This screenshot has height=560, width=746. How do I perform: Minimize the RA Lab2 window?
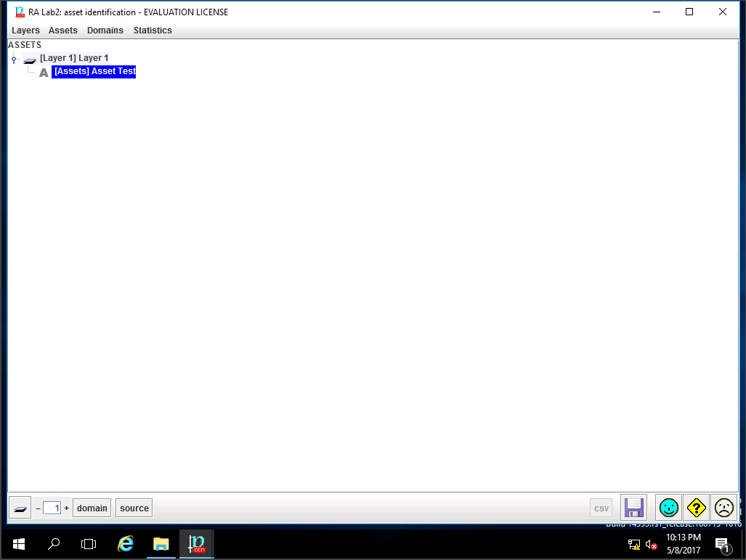(657, 12)
